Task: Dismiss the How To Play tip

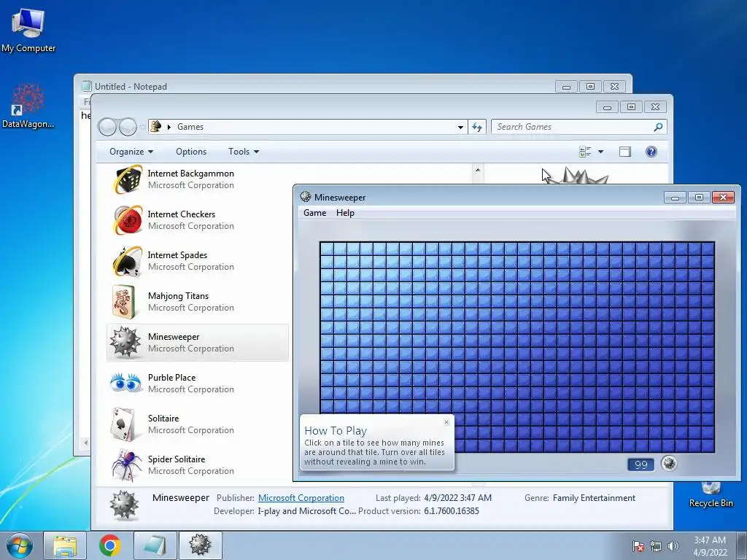Action: tap(446, 422)
